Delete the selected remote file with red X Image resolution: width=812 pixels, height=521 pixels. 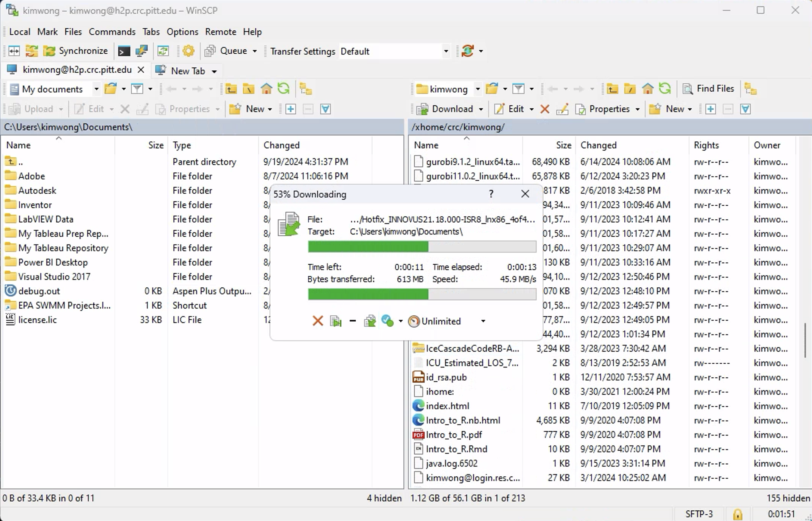tap(545, 109)
